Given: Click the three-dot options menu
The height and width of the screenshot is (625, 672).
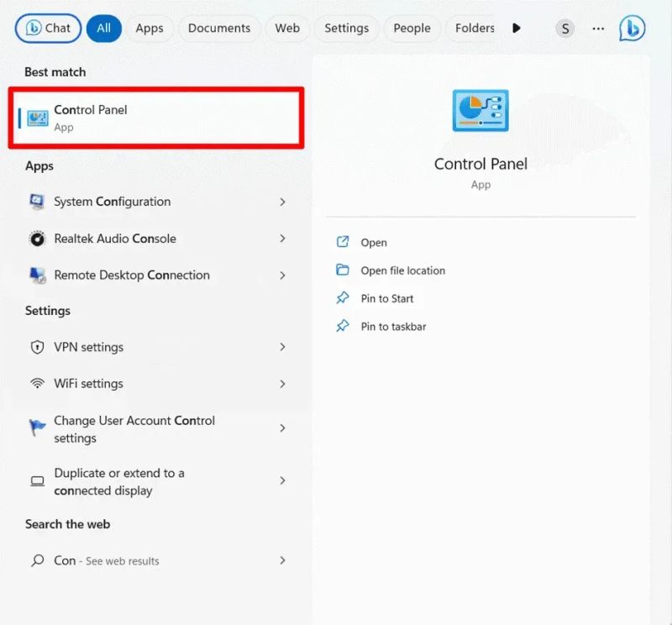Looking at the screenshot, I should coord(598,28).
